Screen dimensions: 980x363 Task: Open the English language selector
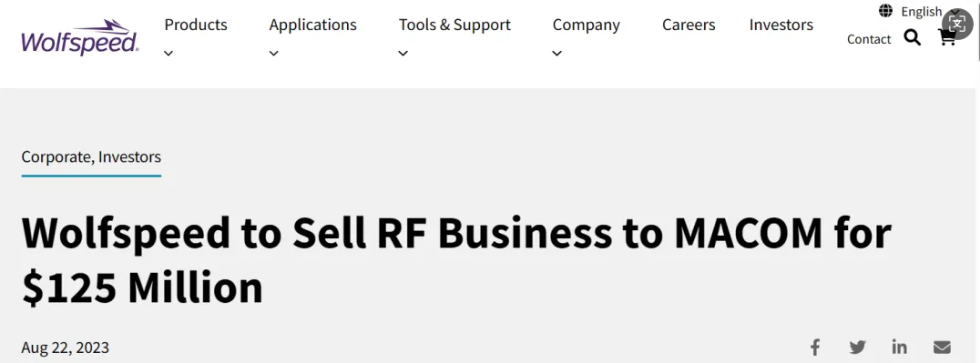921,11
